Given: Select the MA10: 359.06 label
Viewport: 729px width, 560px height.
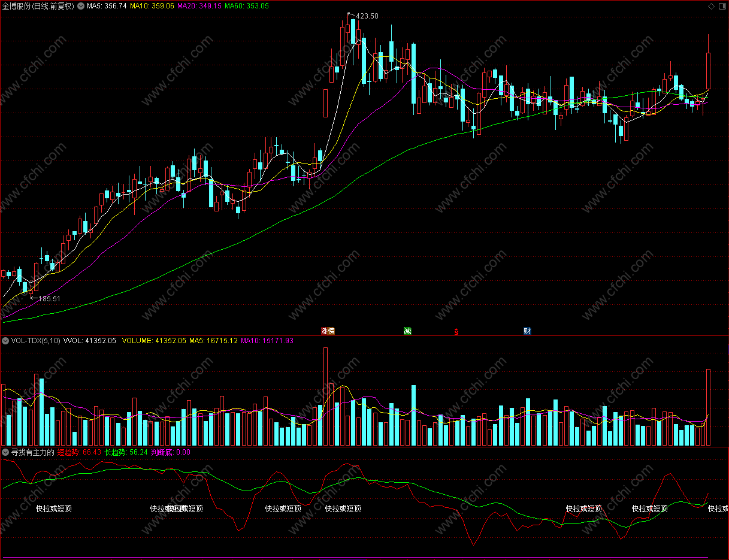Looking at the screenshot, I should click(x=152, y=6).
